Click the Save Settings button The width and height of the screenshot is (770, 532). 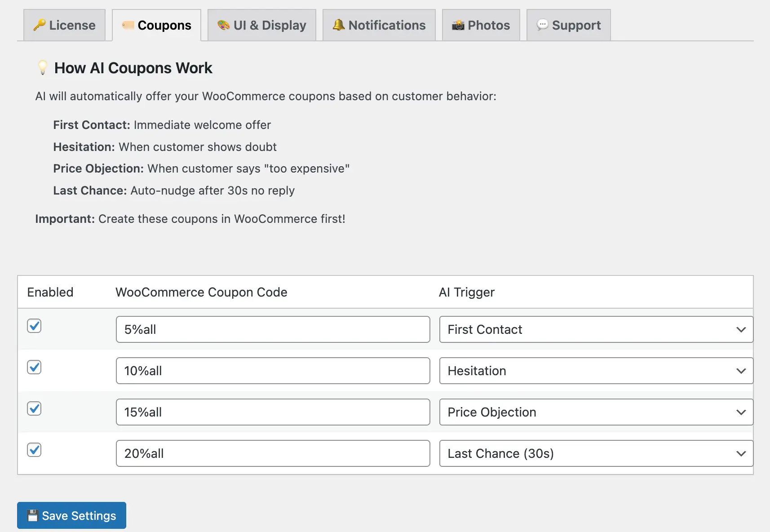click(71, 515)
